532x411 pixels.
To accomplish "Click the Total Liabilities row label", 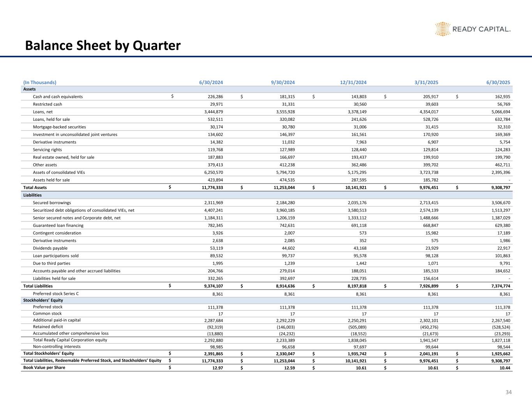I will [38, 286].
